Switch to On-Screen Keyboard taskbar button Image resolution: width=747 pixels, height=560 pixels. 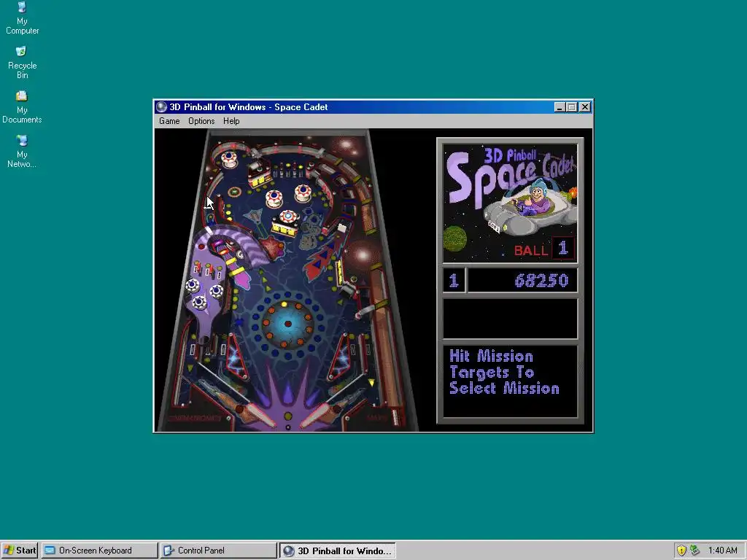click(x=99, y=551)
